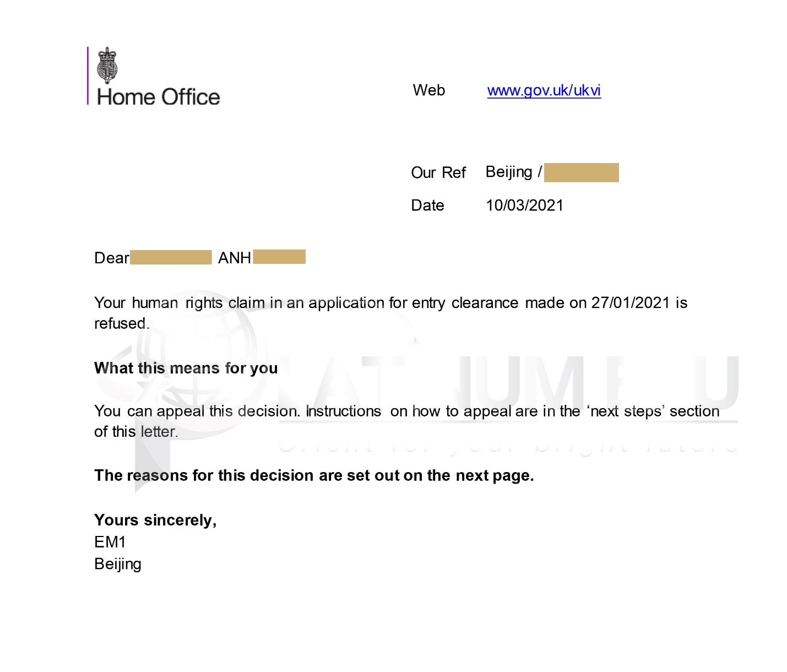
Task: Click the redacted reference number after Beijing /
Action: tap(582, 172)
